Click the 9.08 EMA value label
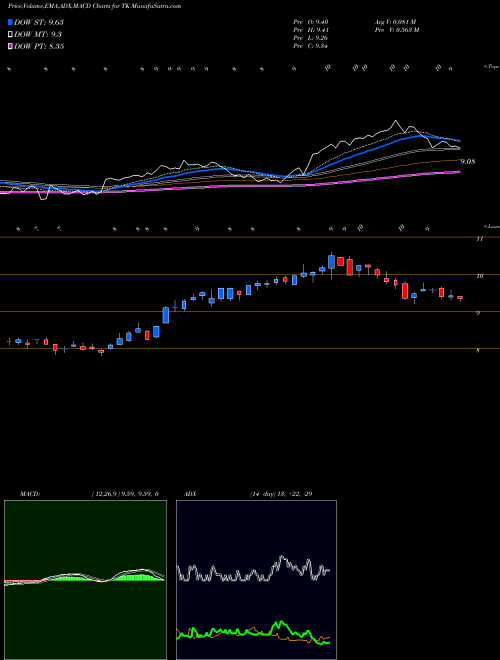The image size is (500, 660). click(468, 161)
